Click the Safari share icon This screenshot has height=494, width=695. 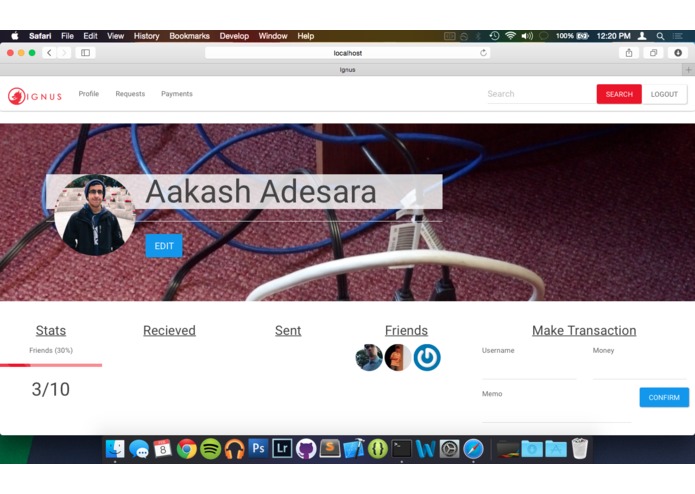tap(629, 53)
